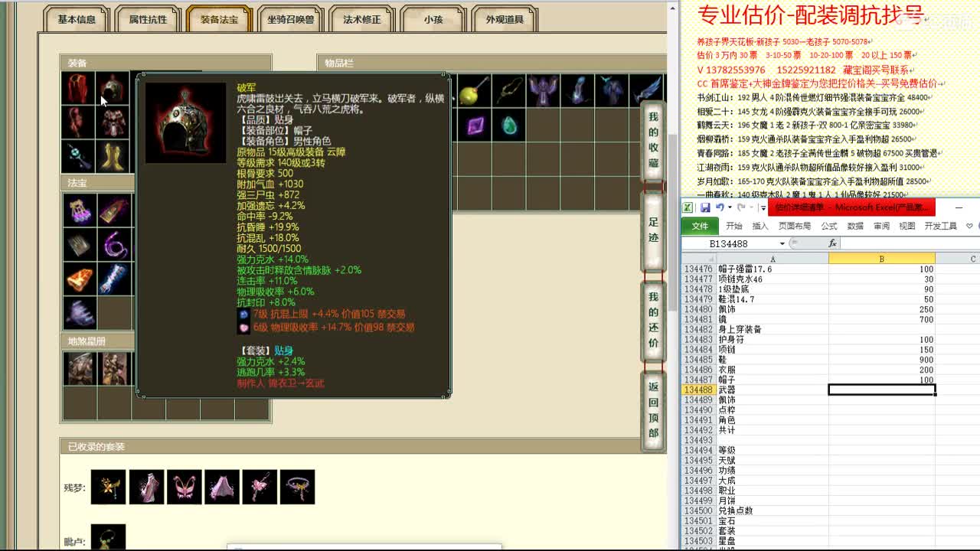The image size is (980, 551).
Task: Select the red pendant equipment slot
Action: click(x=78, y=122)
